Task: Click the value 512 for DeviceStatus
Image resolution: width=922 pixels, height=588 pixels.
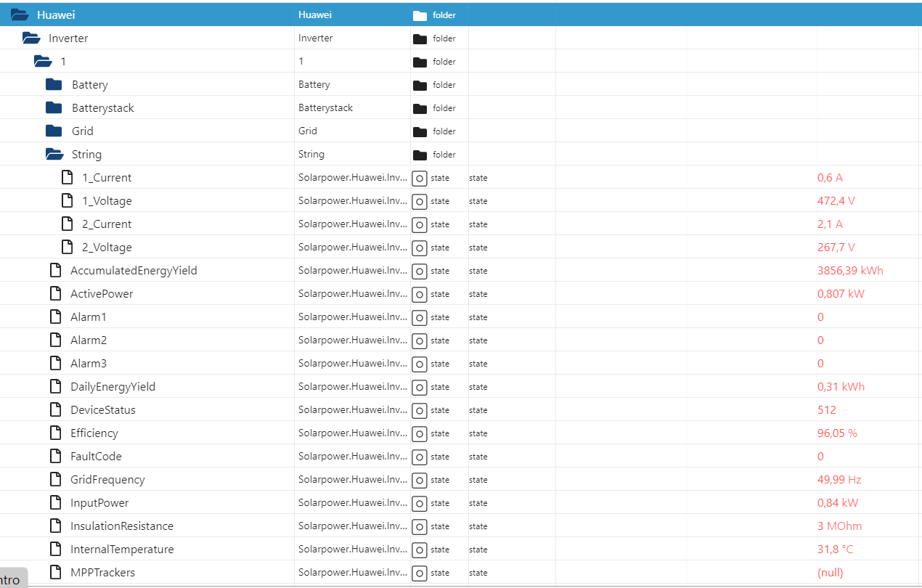Action: (827, 409)
